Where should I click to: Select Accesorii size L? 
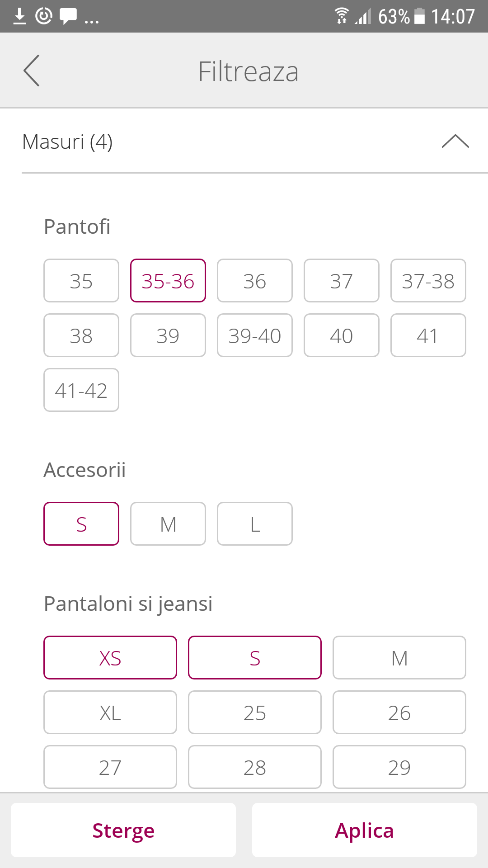pos(255,524)
